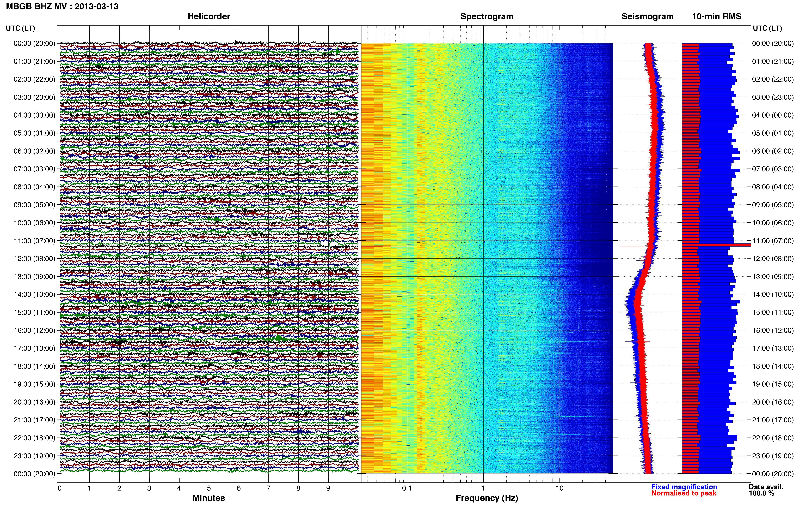
Task: Click the 0.1 tick on the frequency axis
Action: pyautogui.click(x=407, y=488)
